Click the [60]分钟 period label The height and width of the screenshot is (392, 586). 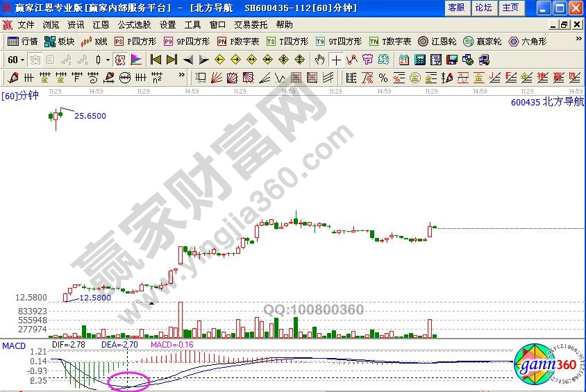click(x=20, y=96)
